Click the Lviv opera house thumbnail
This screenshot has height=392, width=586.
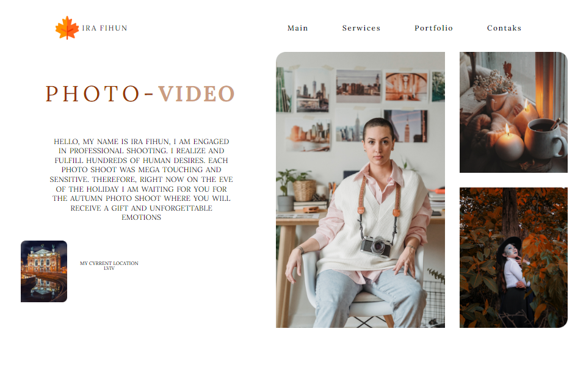[x=44, y=271]
